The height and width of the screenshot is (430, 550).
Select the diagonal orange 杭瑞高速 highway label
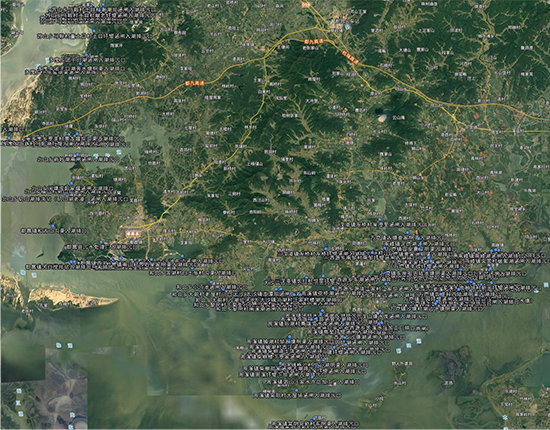350,57
